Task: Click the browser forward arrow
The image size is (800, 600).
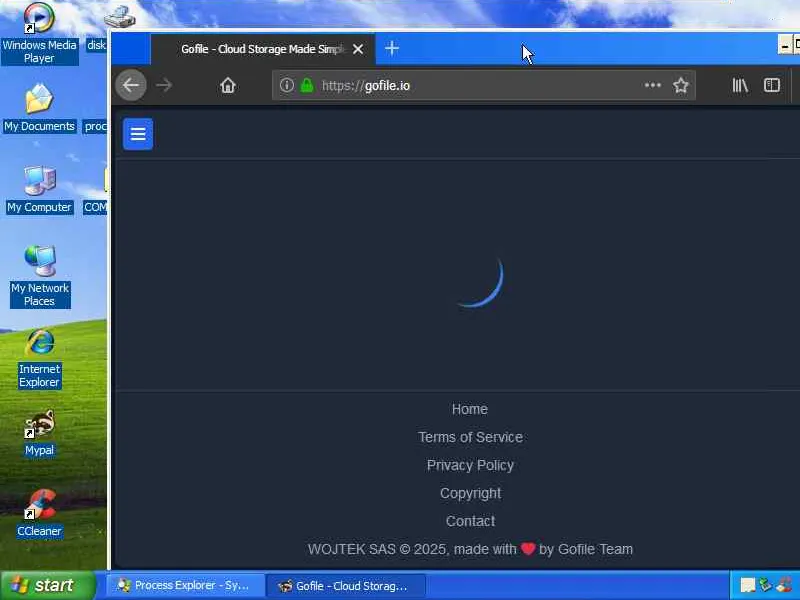Action: [164, 85]
